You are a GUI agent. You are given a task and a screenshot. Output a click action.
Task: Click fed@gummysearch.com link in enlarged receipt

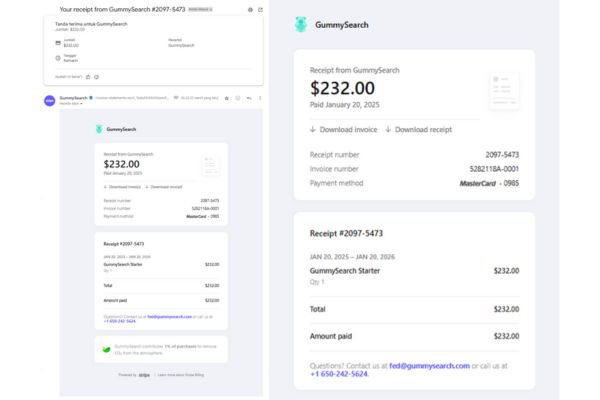(429, 366)
